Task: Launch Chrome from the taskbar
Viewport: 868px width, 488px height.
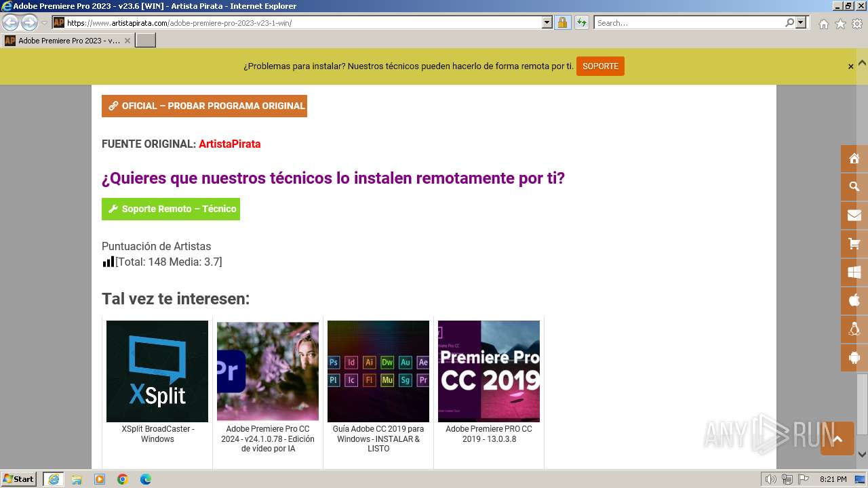Action: point(123,479)
